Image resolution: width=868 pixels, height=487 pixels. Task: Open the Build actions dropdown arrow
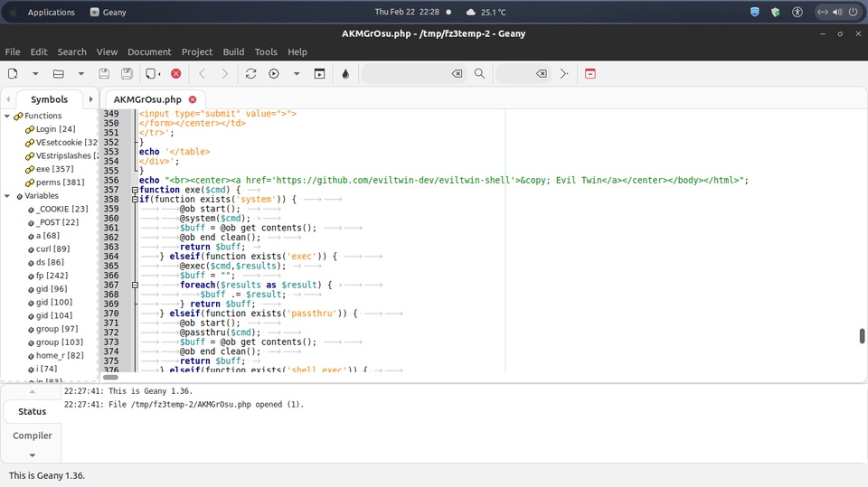click(x=297, y=73)
